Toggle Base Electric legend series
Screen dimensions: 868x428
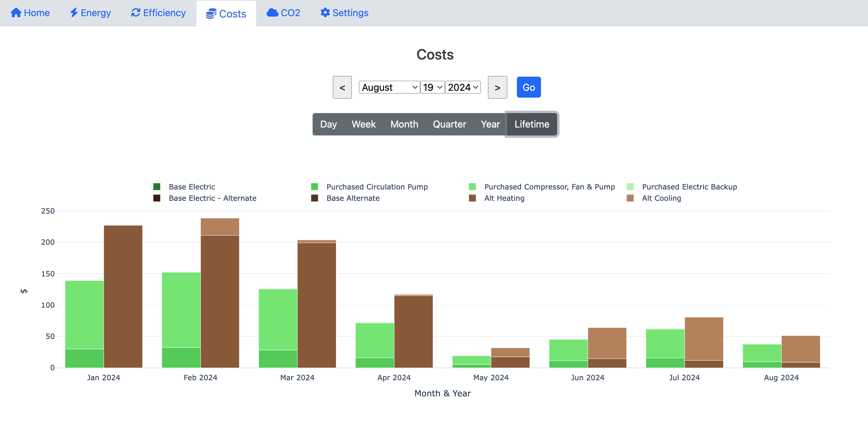(192, 187)
